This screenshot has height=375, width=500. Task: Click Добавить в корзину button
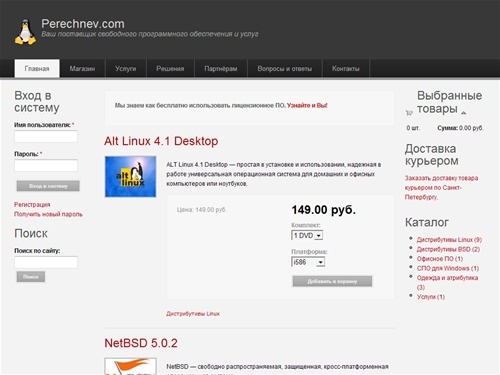(332, 281)
